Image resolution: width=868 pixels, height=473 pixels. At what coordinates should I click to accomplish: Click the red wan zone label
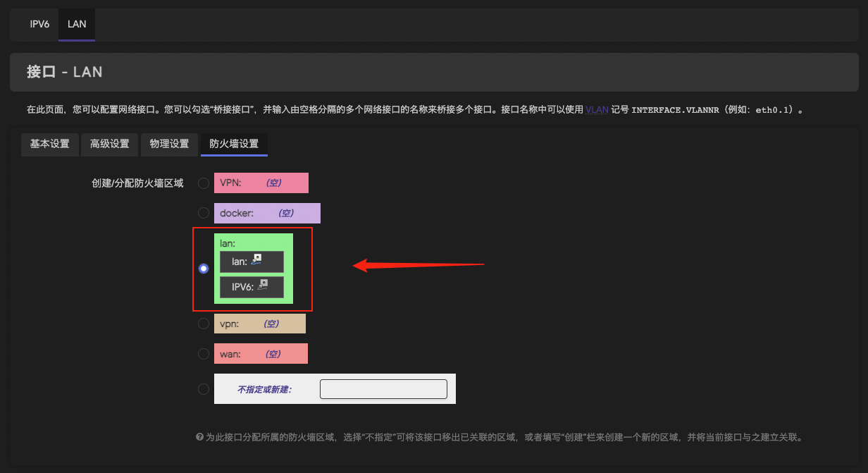[x=261, y=354]
